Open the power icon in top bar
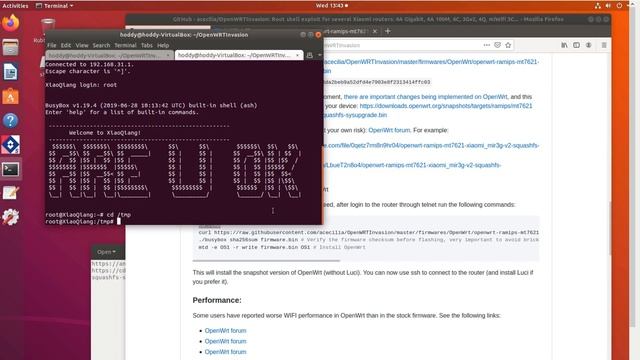This screenshot has height=360, width=640. (x=619, y=6)
